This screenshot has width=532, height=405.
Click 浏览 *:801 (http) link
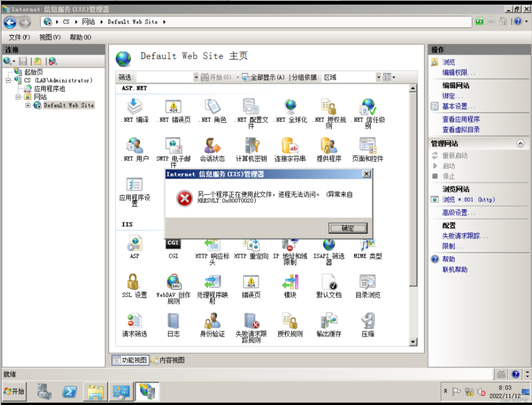[469, 200]
